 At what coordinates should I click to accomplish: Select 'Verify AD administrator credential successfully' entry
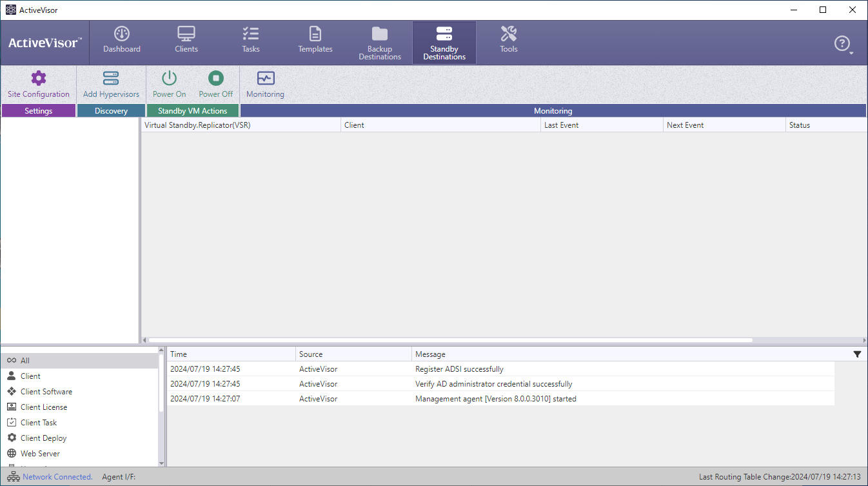[501, 384]
